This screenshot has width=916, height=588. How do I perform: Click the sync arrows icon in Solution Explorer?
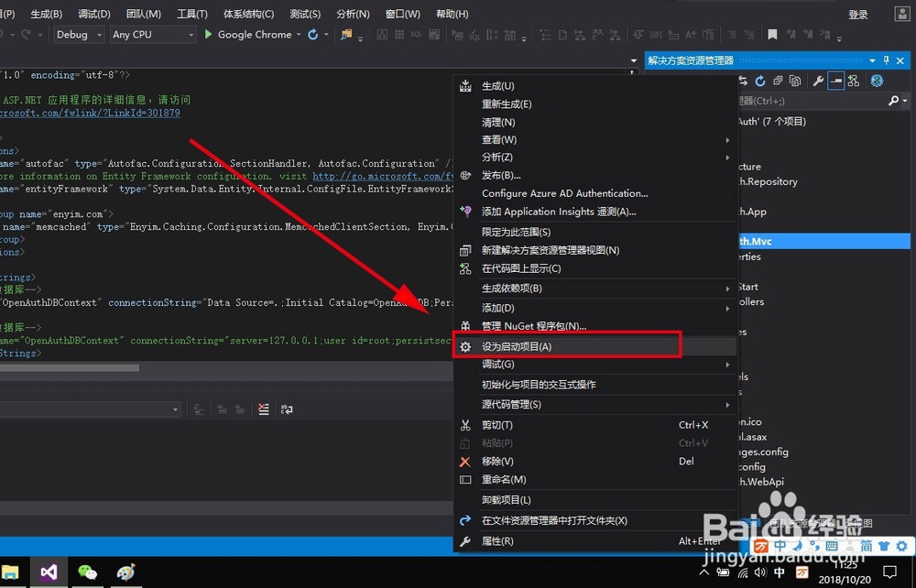[743, 82]
